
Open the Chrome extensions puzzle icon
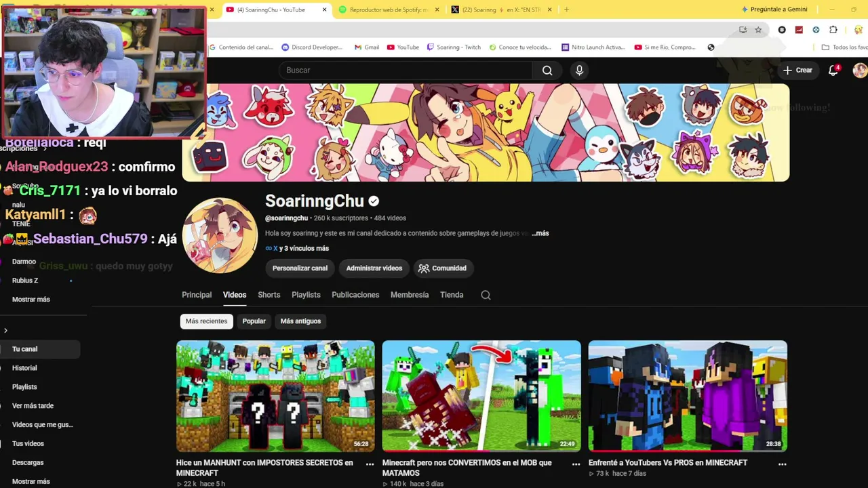click(x=833, y=30)
